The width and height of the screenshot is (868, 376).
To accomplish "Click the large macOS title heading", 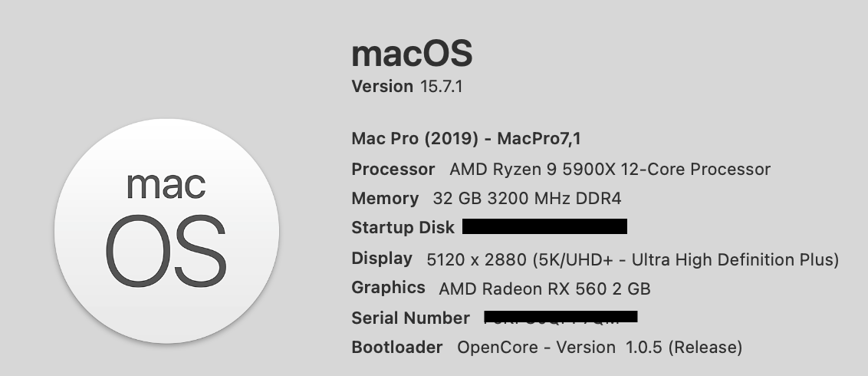I will (411, 54).
